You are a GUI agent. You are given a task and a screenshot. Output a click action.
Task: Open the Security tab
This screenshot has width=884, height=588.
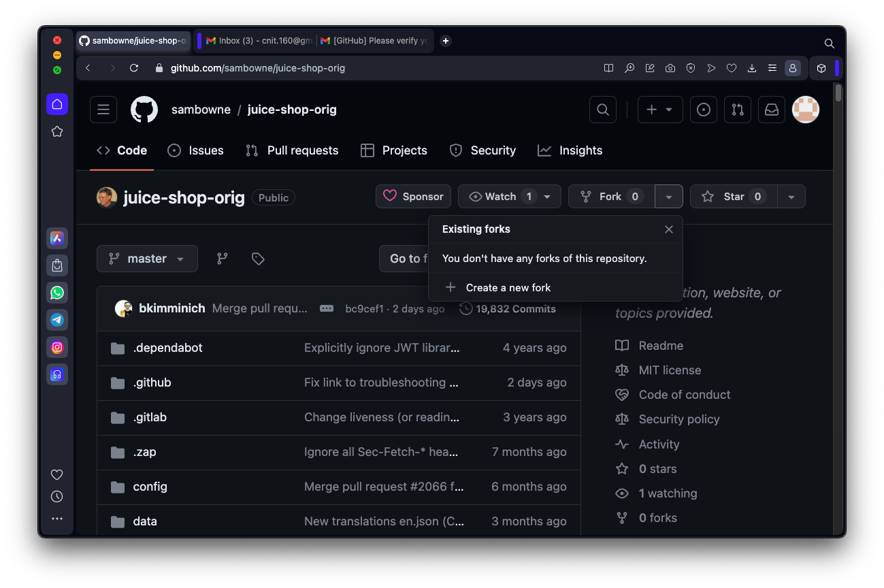click(x=482, y=150)
